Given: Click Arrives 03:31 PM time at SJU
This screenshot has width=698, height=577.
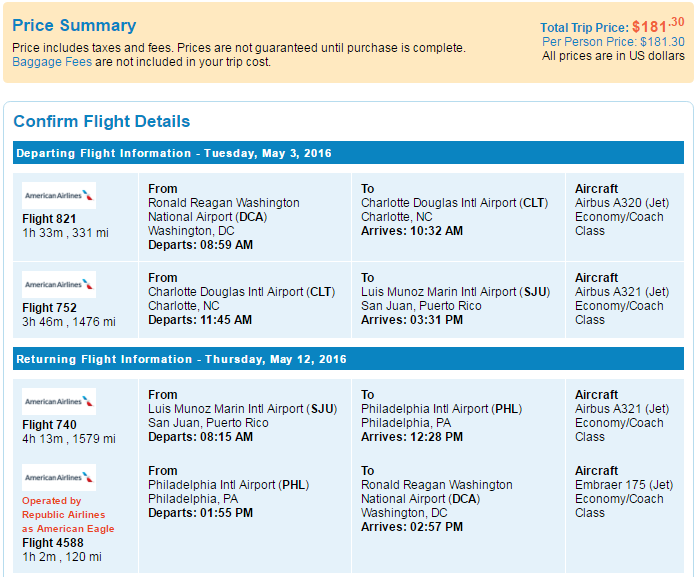Looking at the screenshot, I should (412, 320).
